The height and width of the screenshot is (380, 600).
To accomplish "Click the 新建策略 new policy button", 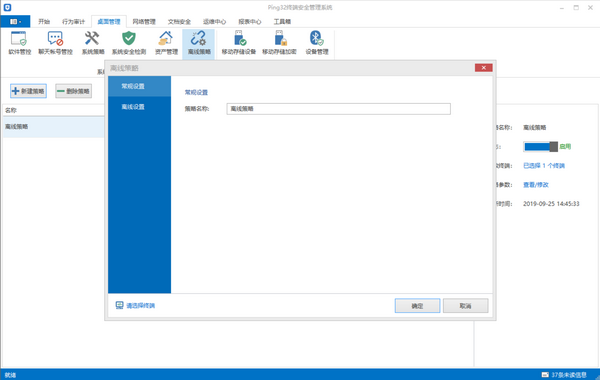I will point(28,91).
